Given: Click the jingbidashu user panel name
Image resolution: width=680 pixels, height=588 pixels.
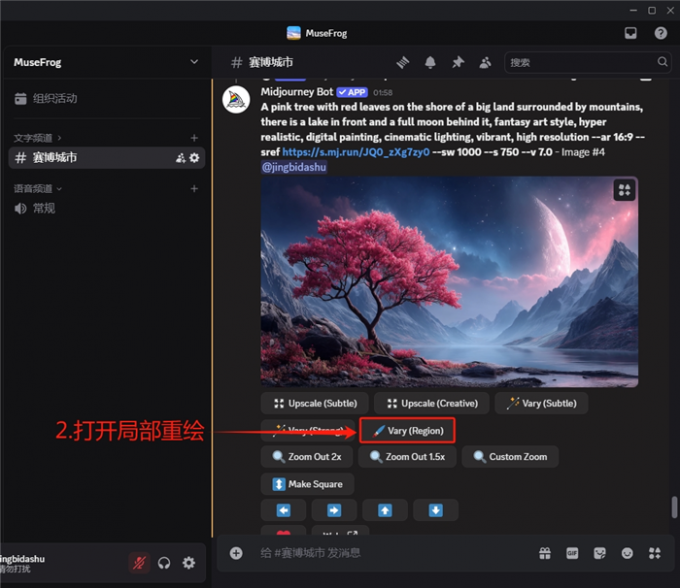Looking at the screenshot, I should 23,559.
